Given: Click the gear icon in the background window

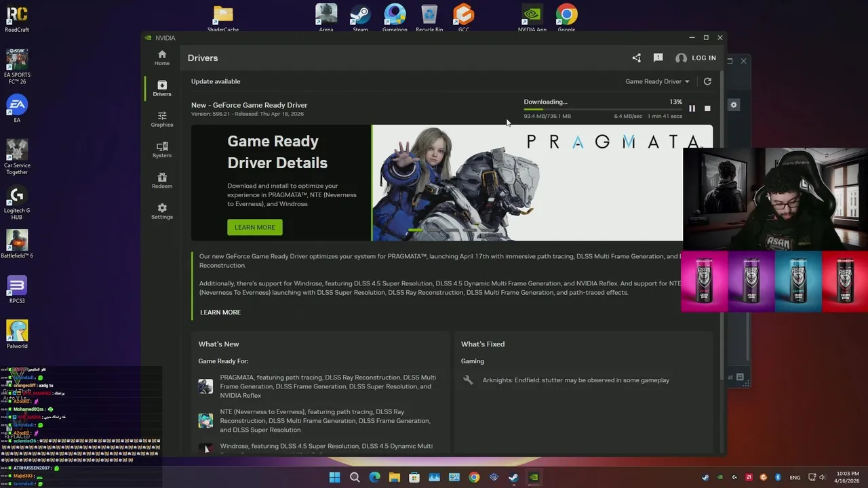Looking at the screenshot, I should 734,105.
